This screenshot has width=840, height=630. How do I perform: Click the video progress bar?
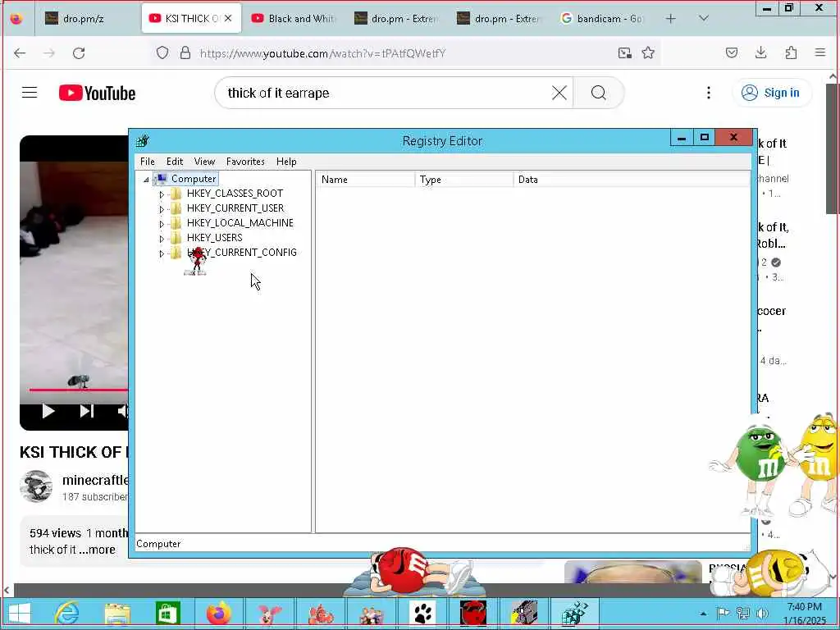point(78,390)
